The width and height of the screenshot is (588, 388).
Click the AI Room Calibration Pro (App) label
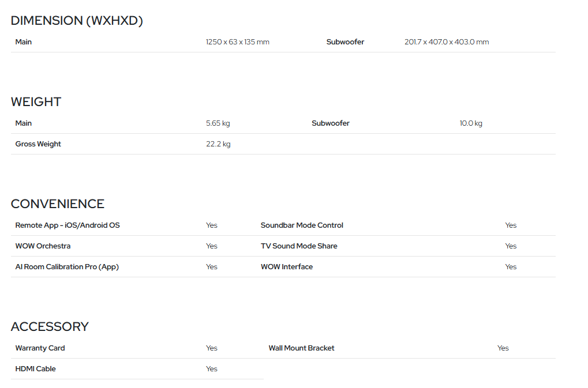[67, 267]
